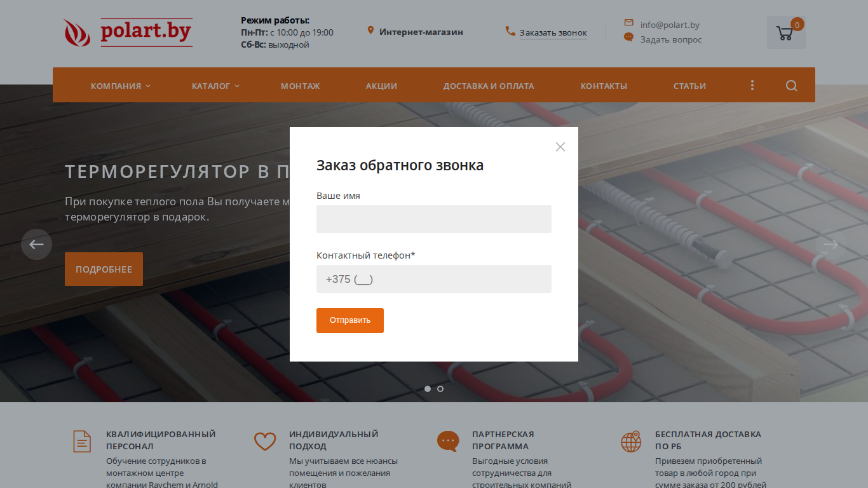The height and width of the screenshot is (488, 868).
Task: Click the globe delivery icon
Action: [631, 441]
